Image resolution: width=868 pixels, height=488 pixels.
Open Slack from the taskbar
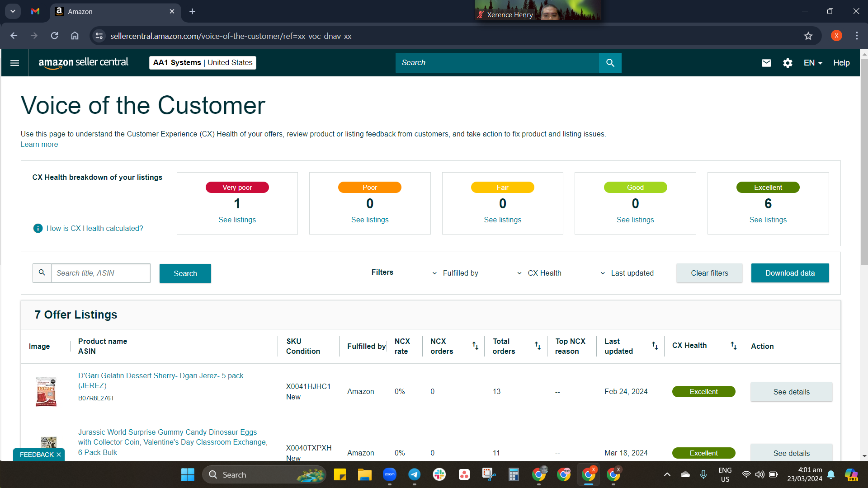(x=439, y=474)
